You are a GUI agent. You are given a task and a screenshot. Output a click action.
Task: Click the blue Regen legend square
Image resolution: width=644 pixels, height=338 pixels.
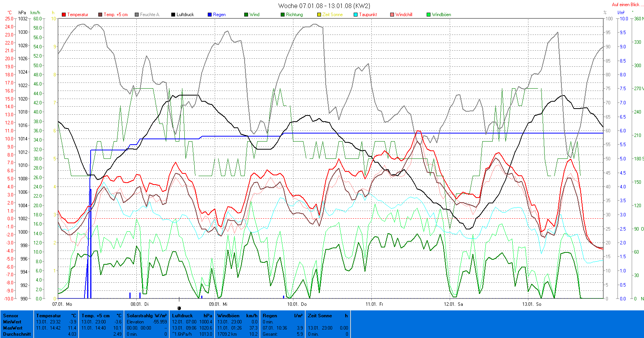pos(210,15)
